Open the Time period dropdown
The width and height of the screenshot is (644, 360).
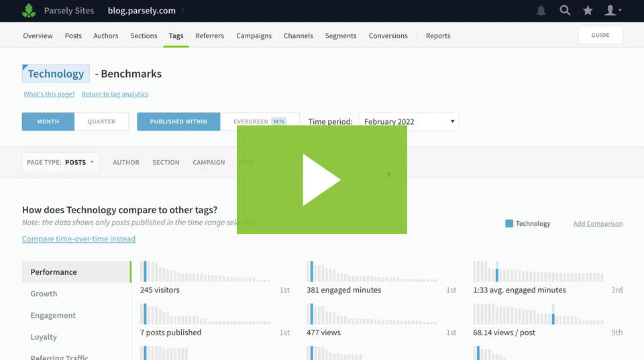pos(409,121)
